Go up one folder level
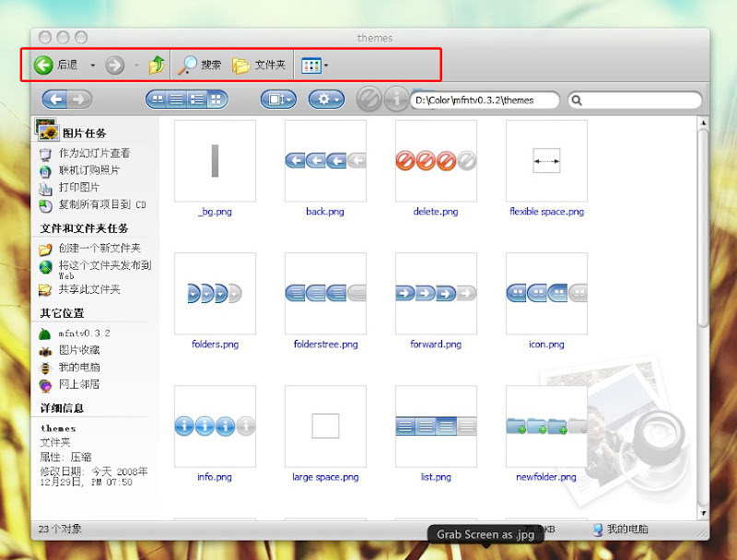The image size is (737, 560). 157,64
